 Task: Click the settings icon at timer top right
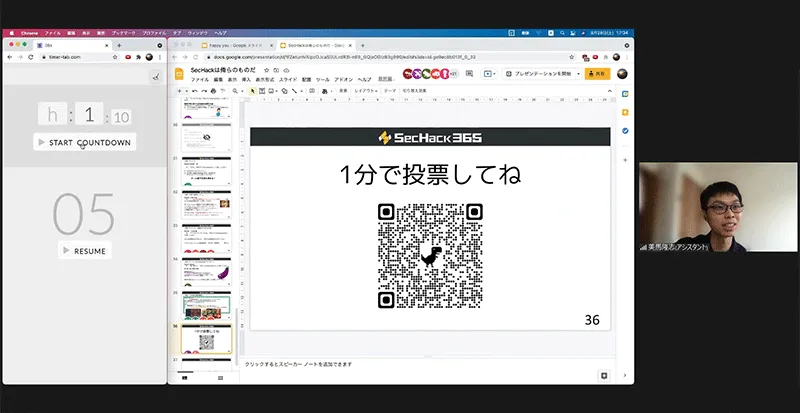(x=156, y=77)
